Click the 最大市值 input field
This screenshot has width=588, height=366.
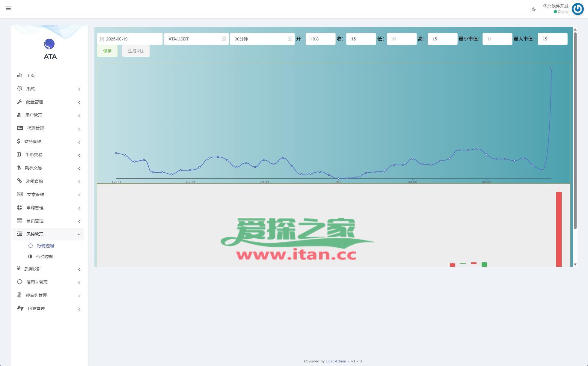click(552, 39)
